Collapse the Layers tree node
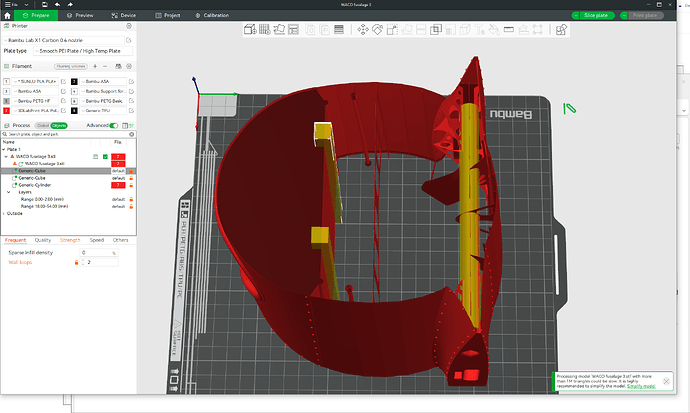The width and height of the screenshot is (690, 413). click(9, 192)
